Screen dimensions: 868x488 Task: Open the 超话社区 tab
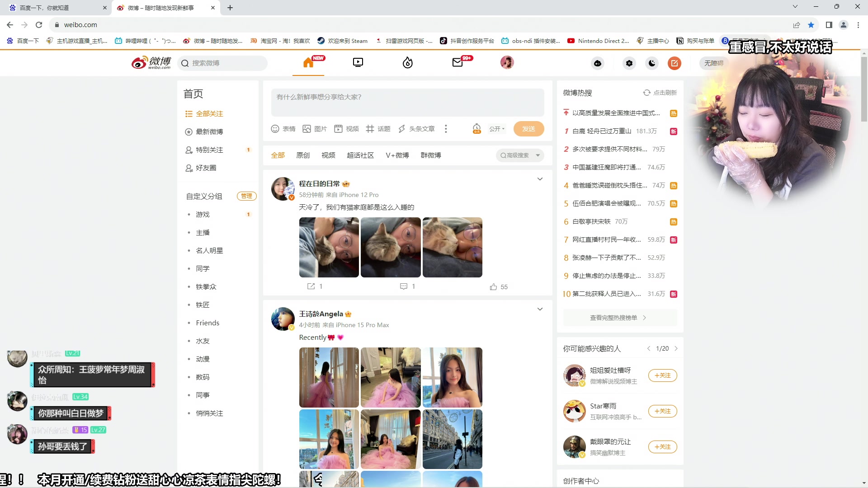click(x=360, y=155)
